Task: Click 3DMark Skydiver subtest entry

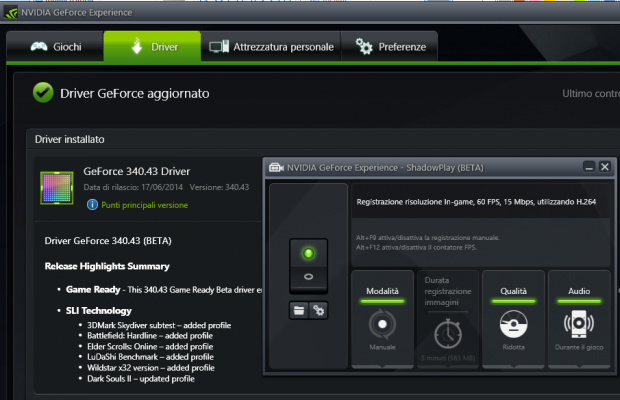Action: click(159, 325)
